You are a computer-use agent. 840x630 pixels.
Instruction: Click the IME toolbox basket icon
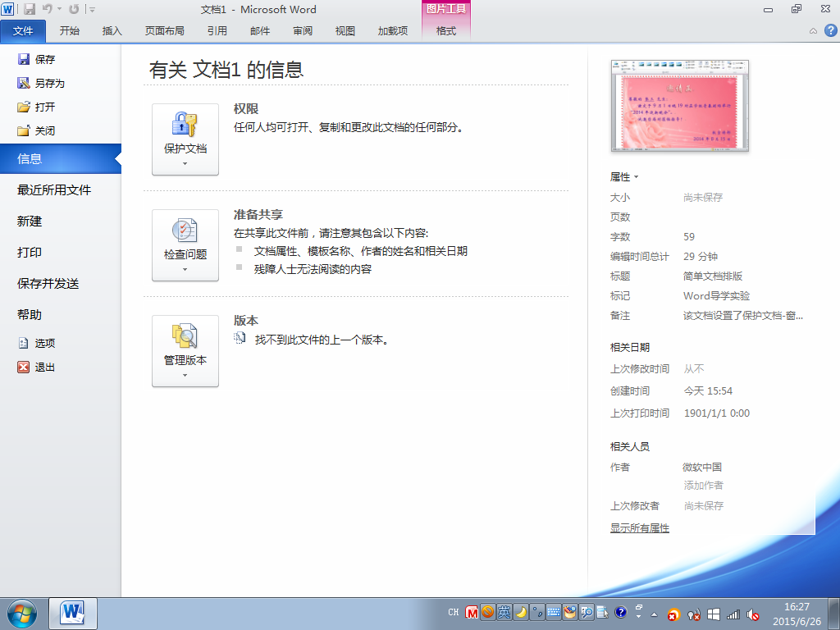click(570, 612)
